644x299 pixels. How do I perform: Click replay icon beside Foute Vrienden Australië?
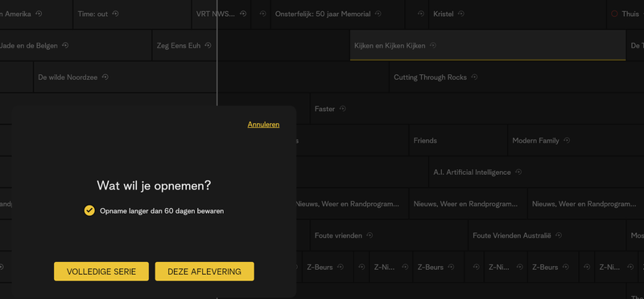(558, 235)
